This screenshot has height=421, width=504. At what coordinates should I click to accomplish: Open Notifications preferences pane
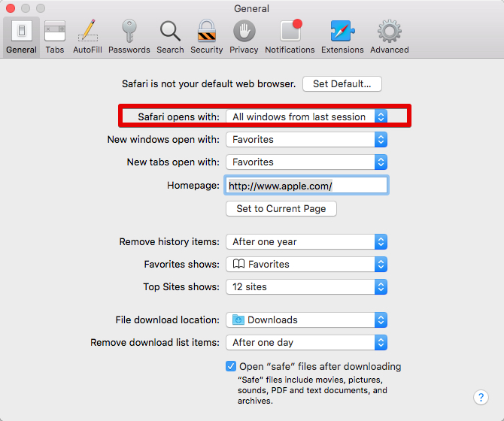[290, 36]
